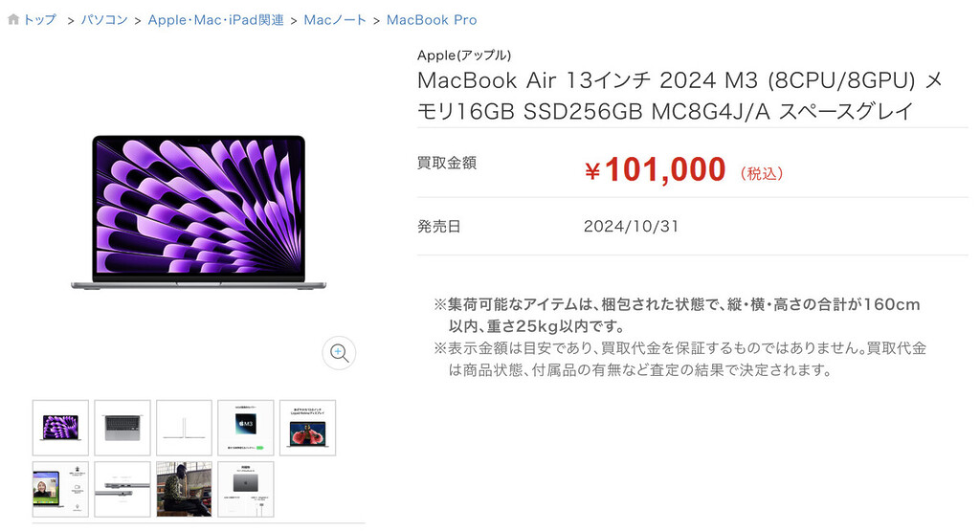Click the MacBook Air 13インチ product title
980x531 pixels.
pyautogui.click(x=680, y=96)
